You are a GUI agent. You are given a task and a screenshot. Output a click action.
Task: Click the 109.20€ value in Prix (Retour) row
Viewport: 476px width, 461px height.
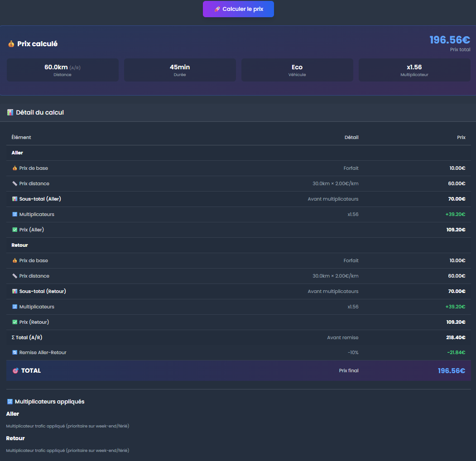click(456, 322)
